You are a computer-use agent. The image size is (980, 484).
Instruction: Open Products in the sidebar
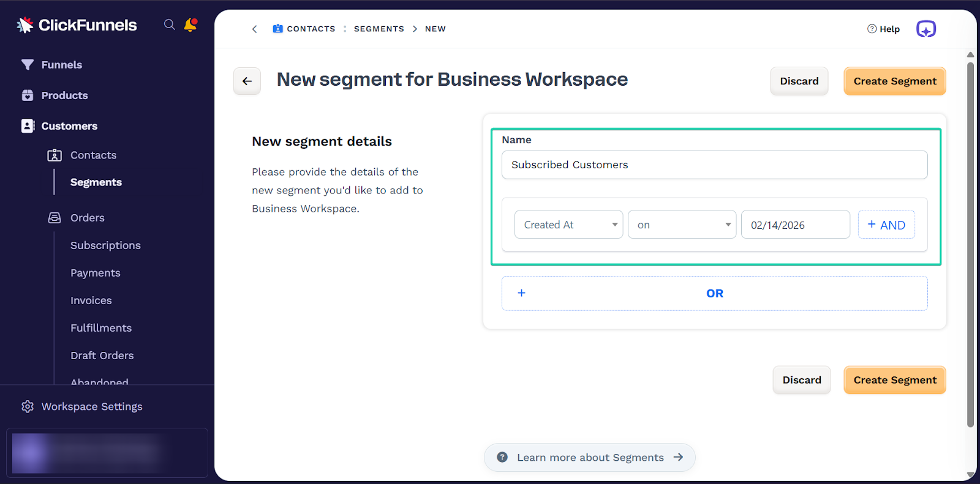click(x=64, y=95)
